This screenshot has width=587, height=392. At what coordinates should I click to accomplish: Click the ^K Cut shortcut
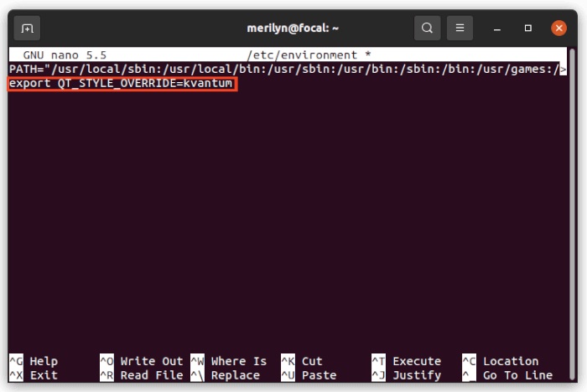302,361
